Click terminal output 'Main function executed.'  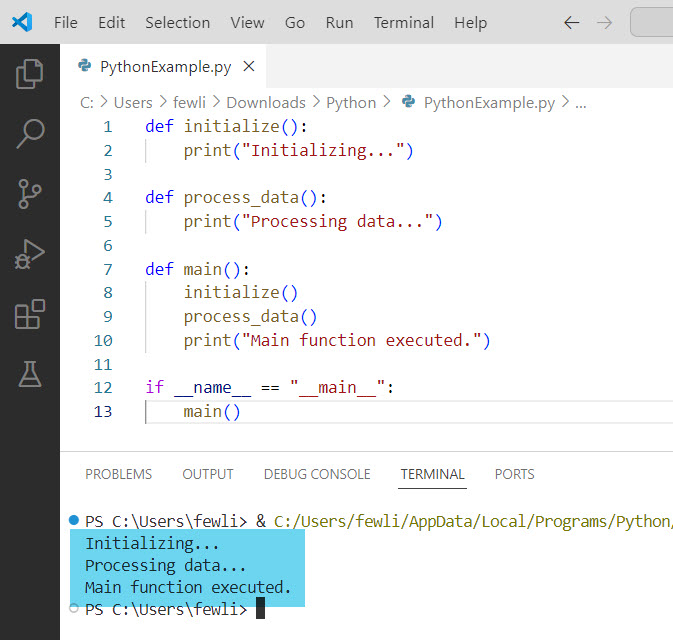[188, 587]
